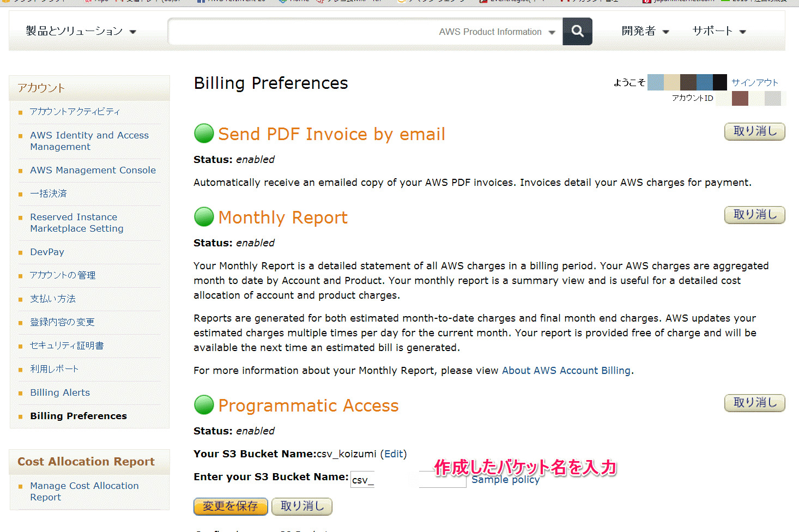Click the Send PDF Invoice by email heading
The image size is (799, 532).
tap(331, 134)
